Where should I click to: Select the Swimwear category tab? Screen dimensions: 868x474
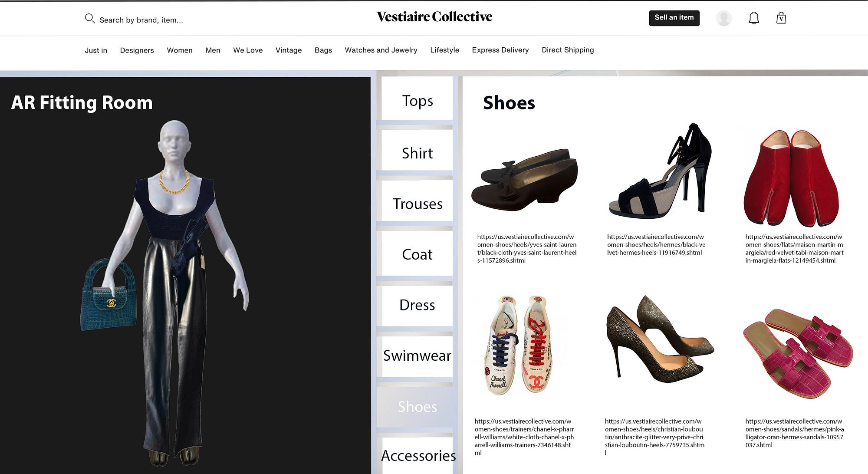pos(417,355)
